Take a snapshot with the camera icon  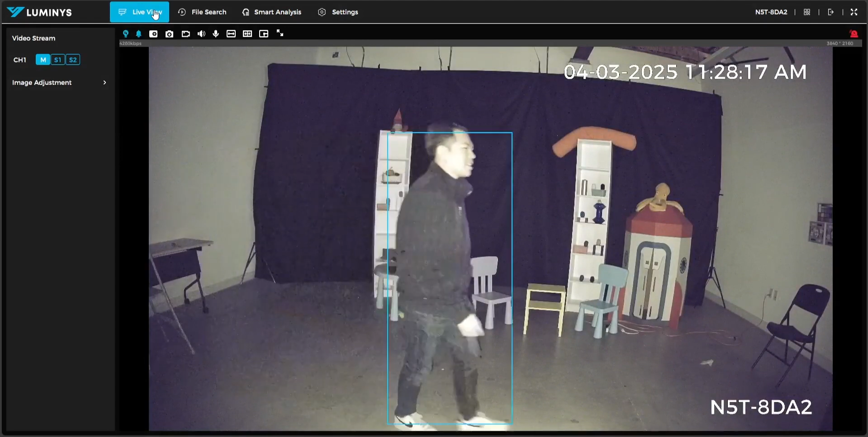[169, 34]
